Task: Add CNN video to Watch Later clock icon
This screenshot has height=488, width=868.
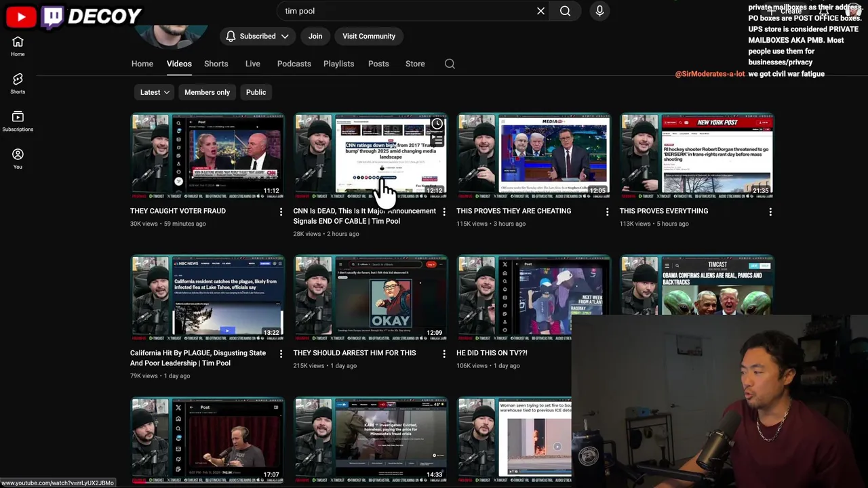Action: (x=437, y=124)
